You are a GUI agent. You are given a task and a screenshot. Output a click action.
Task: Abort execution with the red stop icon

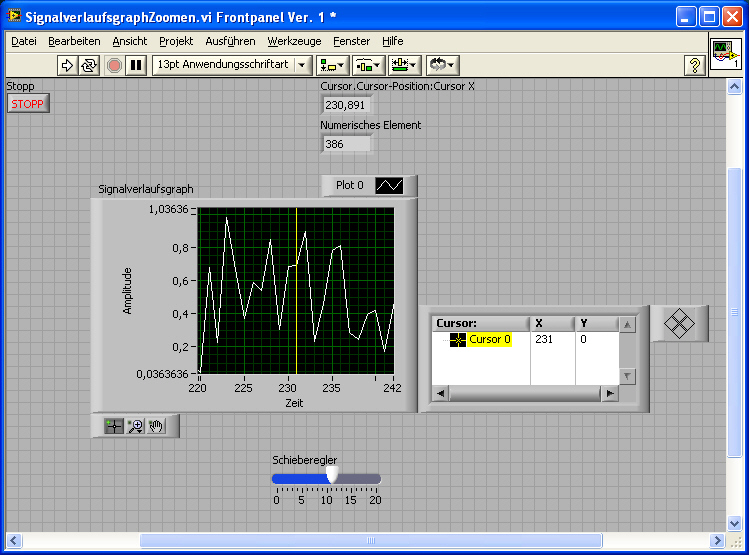[114, 65]
